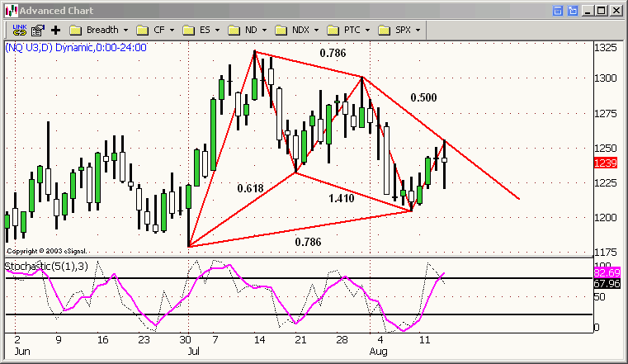Maximize the Advanced Chart window
628x364 pixels.
click(x=602, y=11)
